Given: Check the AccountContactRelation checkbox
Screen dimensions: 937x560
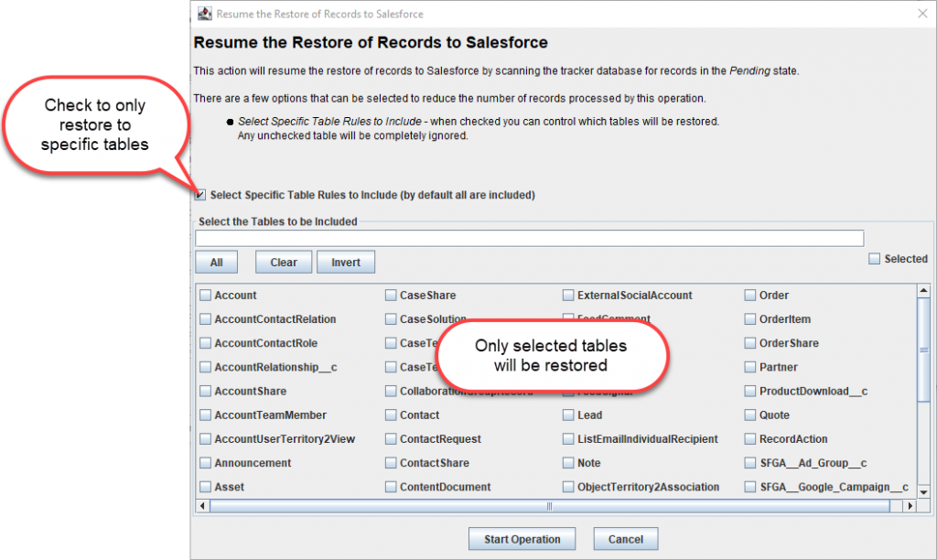Looking at the screenshot, I should point(206,319).
